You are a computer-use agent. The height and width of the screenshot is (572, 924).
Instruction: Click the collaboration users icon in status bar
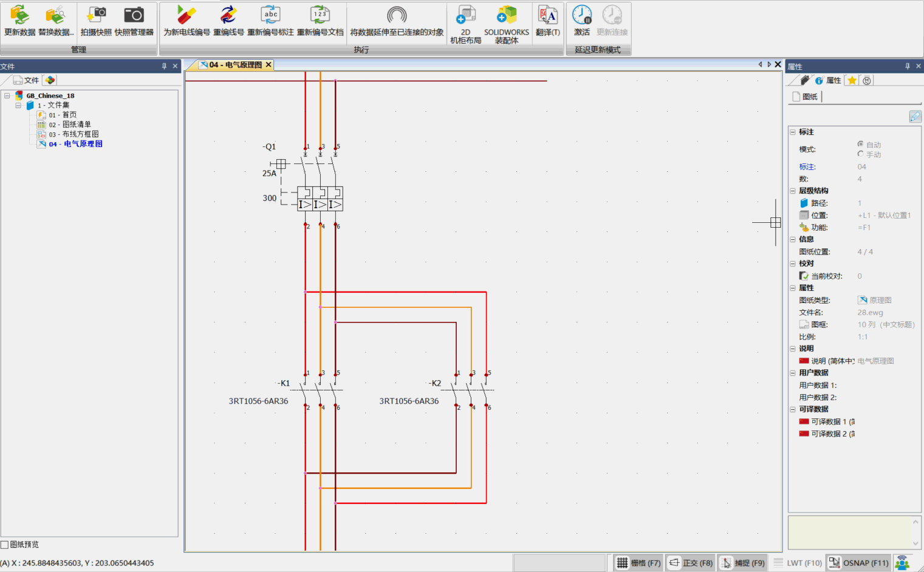(902, 563)
